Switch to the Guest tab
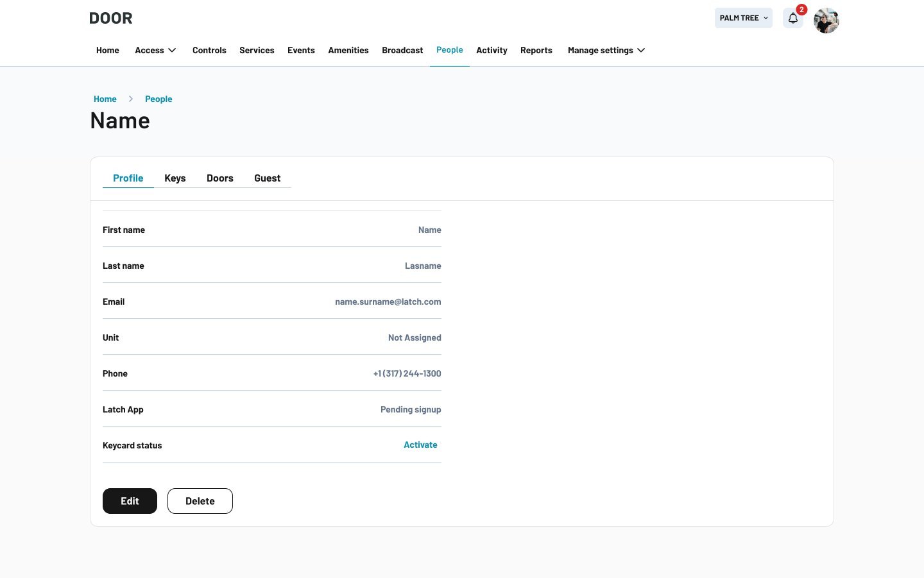Image resolution: width=924 pixels, height=578 pixels. click(x=268, y=178)
